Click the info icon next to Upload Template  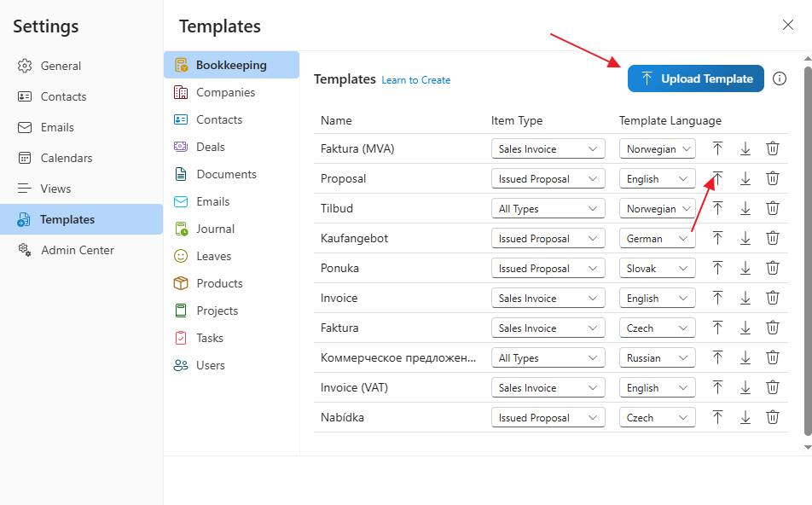(x=779, y=78)
